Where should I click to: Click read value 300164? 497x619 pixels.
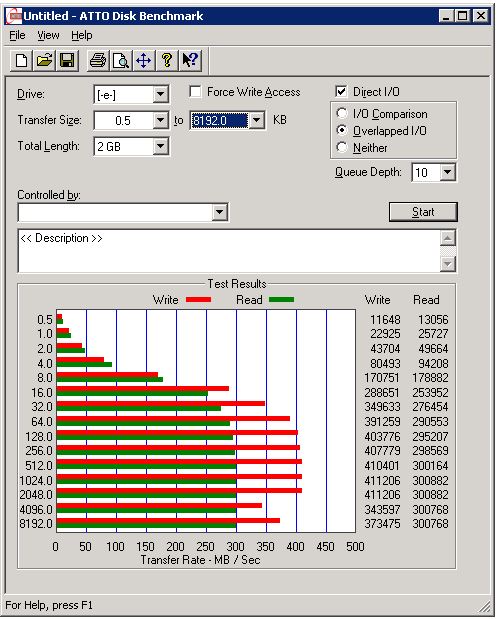pyautogui.click(x=430, y=466)
